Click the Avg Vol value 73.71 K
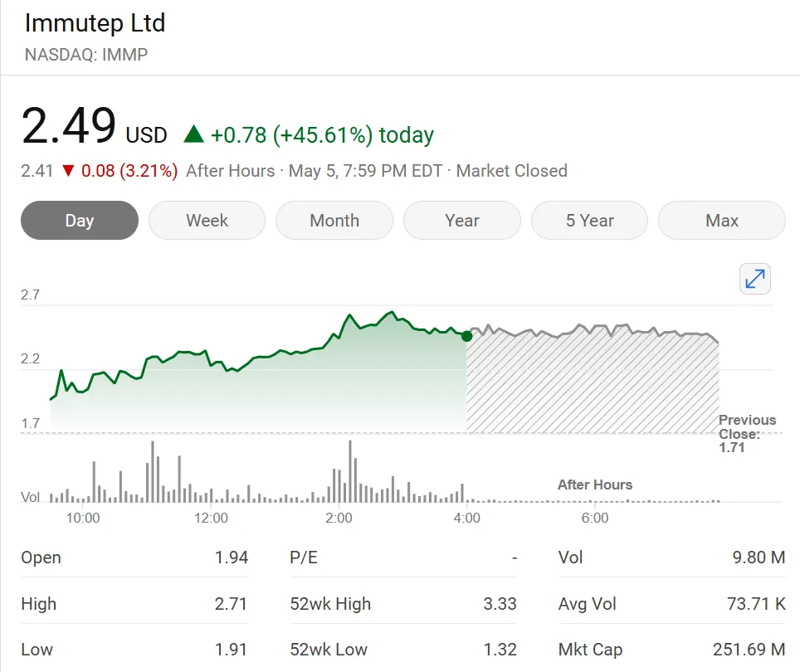Screen dimensions: 800x672 [x=755, y=604]
